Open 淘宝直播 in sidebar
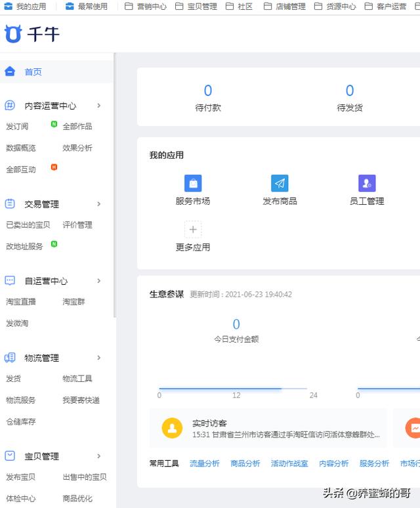Image resolution: width=420 pixels, height=508 pixels. [21, 302]
